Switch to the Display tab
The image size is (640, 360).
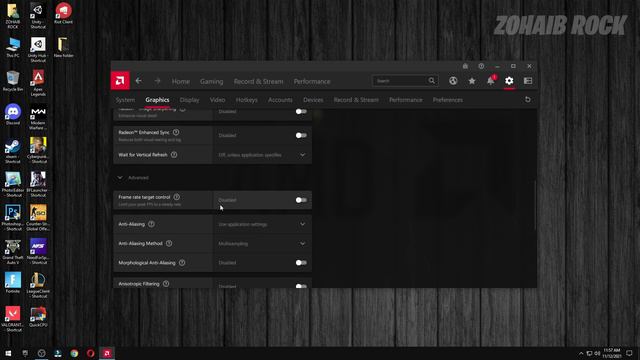coord(189,100)
